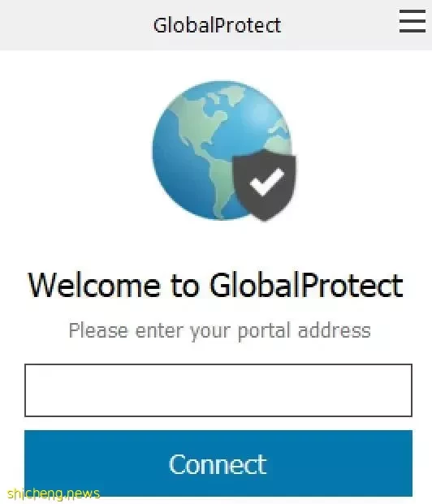Focus the portal address input field

[218, 390]
